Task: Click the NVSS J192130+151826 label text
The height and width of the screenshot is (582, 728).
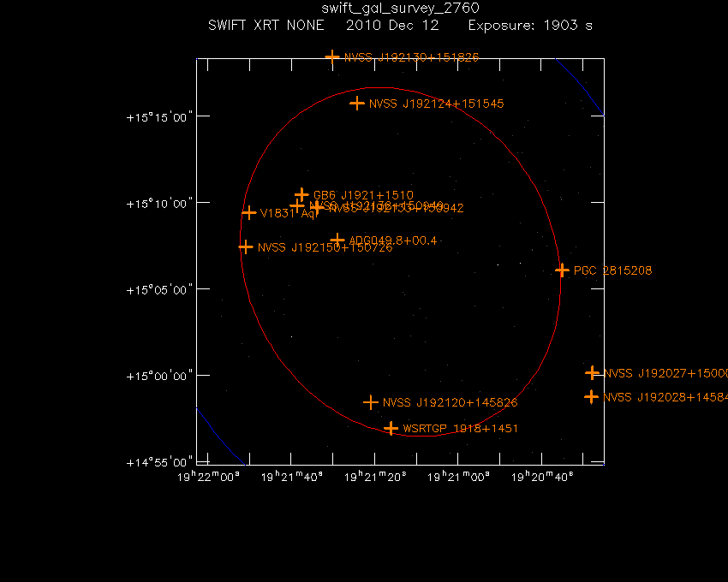Action: 411,57
